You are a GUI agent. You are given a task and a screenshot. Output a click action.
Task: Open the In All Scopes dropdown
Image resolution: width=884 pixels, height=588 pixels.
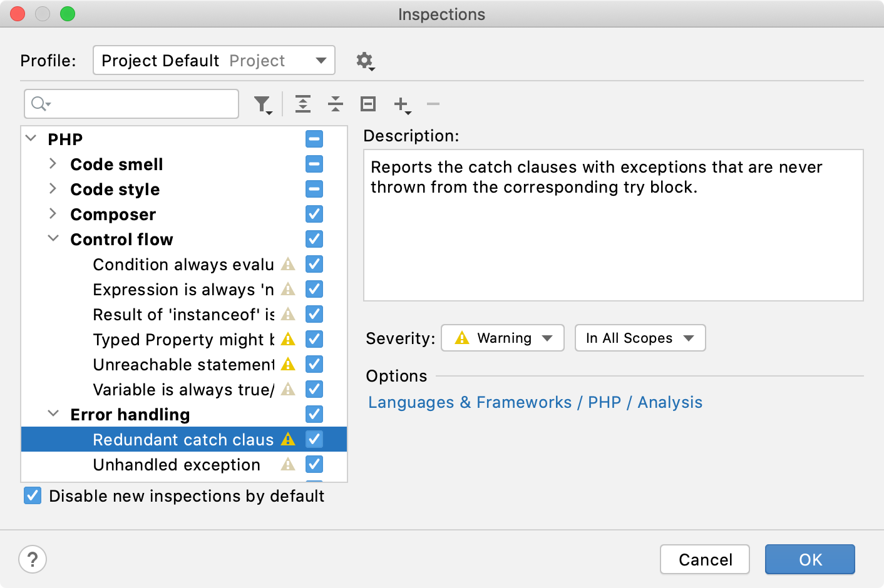pos(640,338)
